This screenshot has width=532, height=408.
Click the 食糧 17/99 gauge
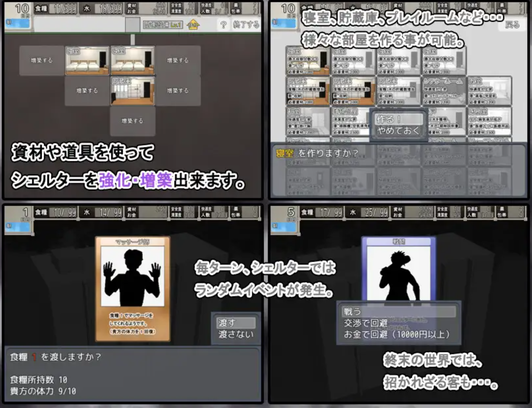[322, 212]
